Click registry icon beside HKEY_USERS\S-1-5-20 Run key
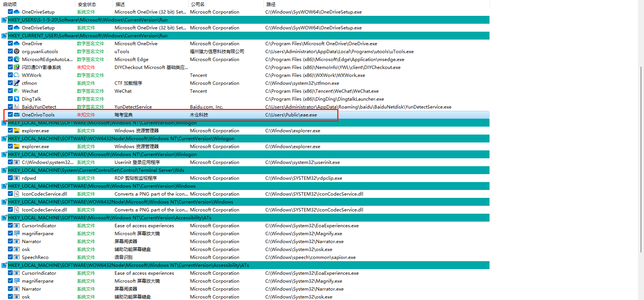The image size is (644, 300). [x=4, y=20]
